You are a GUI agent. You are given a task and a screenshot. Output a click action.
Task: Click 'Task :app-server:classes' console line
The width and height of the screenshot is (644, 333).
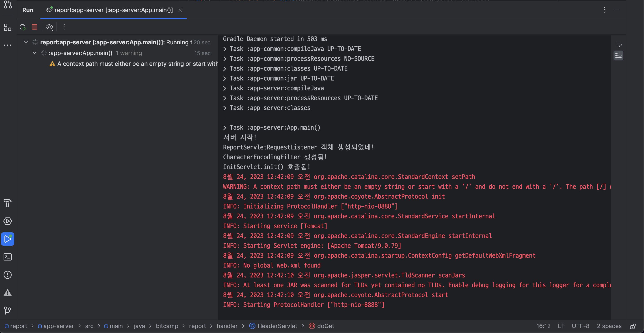tap(270, 108)
